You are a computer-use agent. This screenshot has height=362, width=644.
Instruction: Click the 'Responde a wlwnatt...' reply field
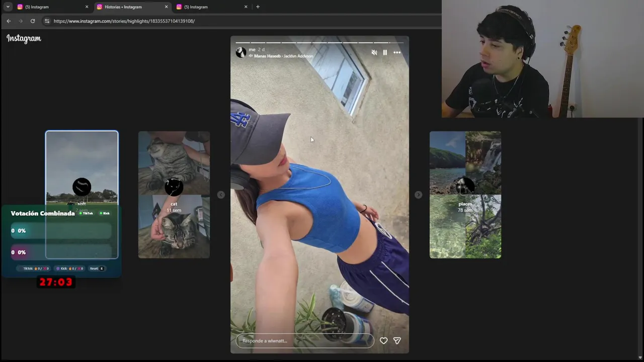(305, 341)
